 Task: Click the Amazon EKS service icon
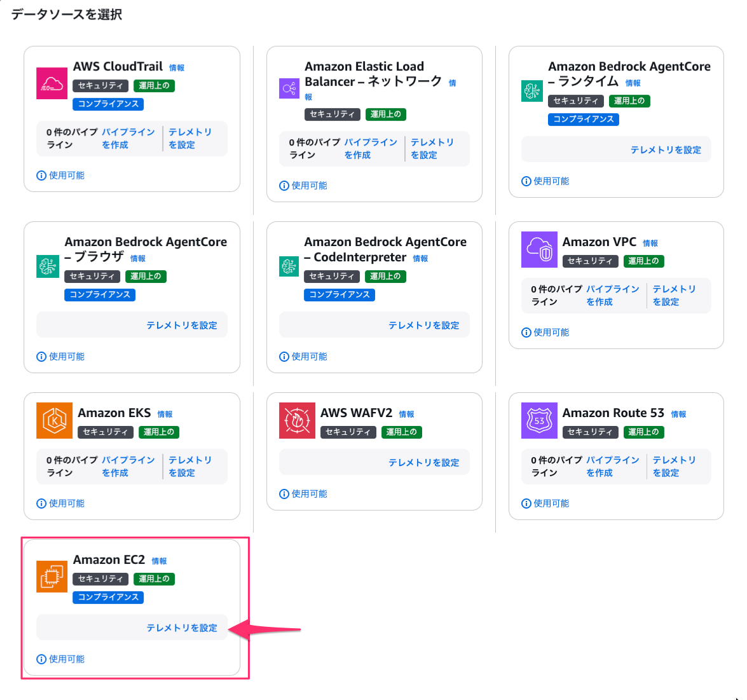point(54,420)
